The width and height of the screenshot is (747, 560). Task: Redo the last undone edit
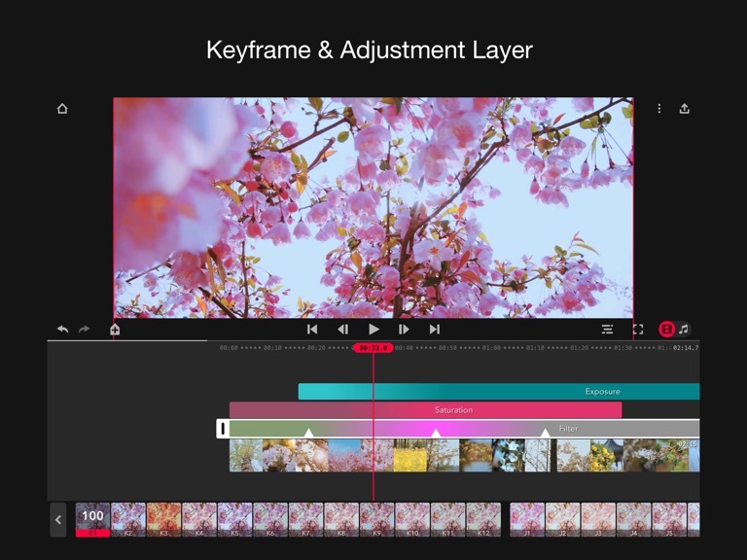(85, 330)
